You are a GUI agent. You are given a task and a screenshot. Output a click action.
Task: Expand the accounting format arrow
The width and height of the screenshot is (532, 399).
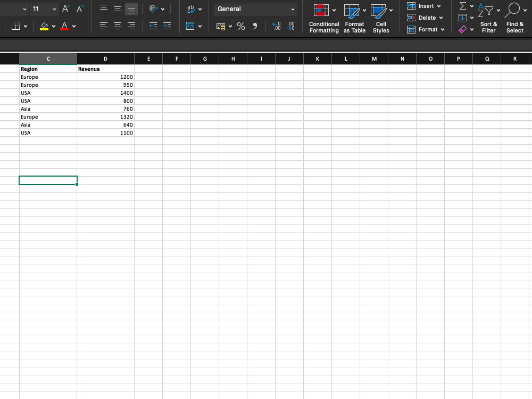(x=230, y=26)
